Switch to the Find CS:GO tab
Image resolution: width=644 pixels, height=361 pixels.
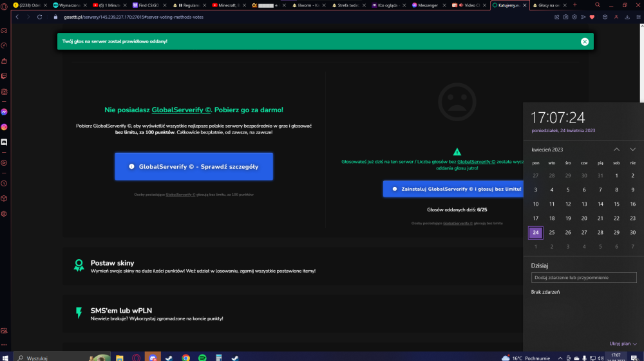click(149, 5)
